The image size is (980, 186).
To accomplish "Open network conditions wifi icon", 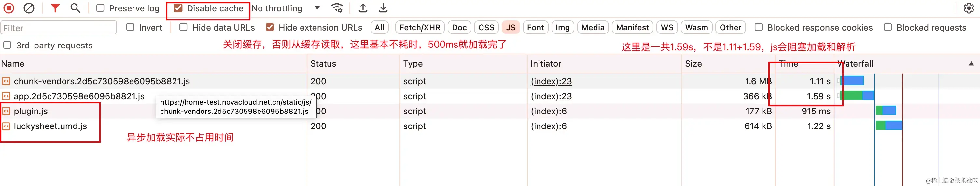I will click(337, 8).
